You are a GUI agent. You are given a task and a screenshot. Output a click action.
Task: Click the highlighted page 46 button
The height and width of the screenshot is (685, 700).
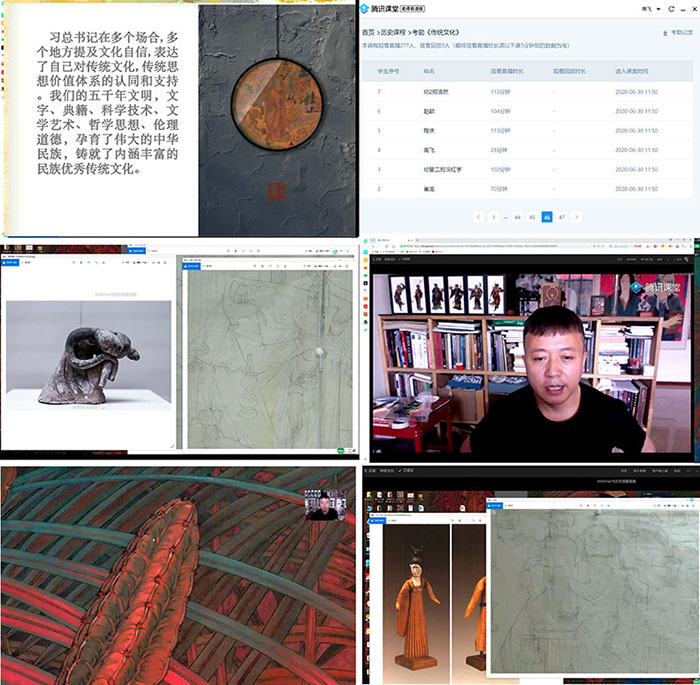pos(547,217)
